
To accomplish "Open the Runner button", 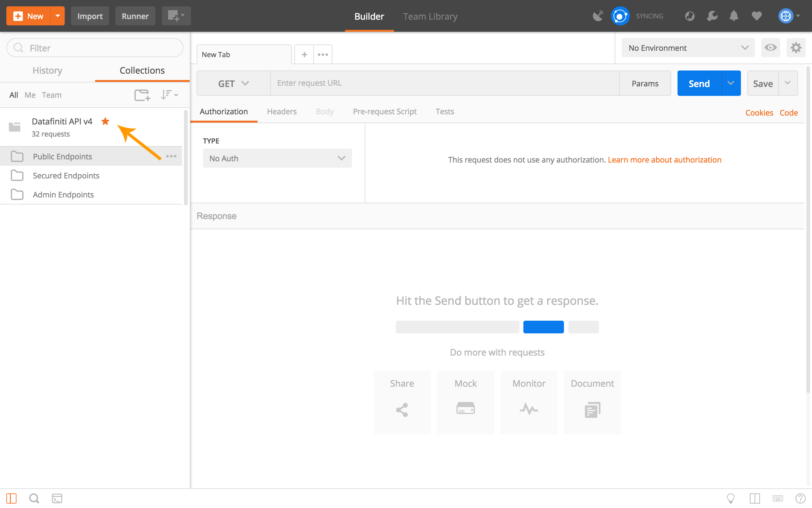I will [x=135, y=16].
